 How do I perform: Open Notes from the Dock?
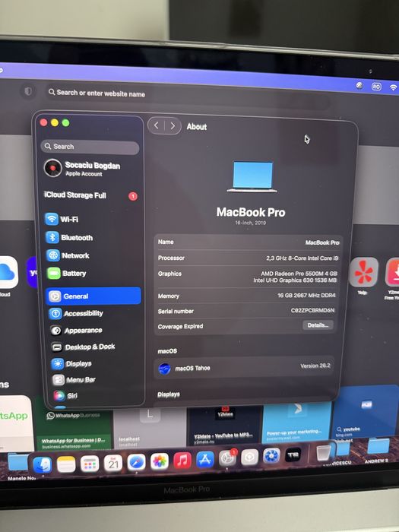(x=66, y=464)
